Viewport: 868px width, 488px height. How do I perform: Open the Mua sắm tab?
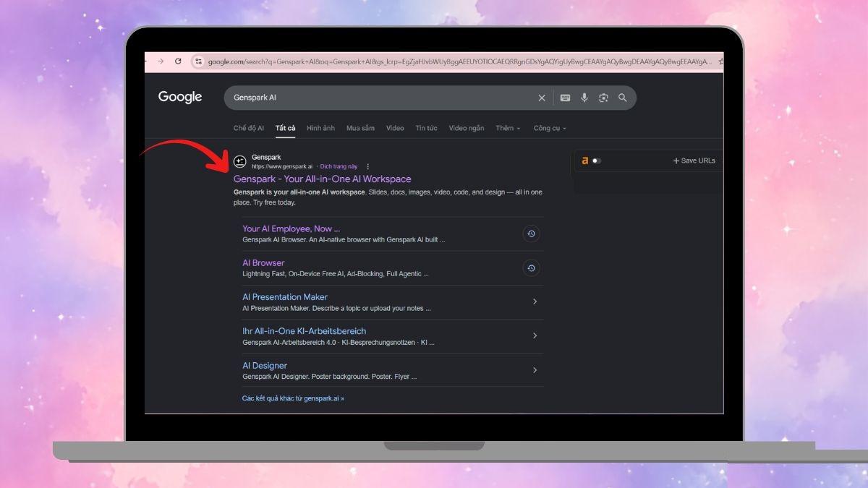(x=360, y=128)
